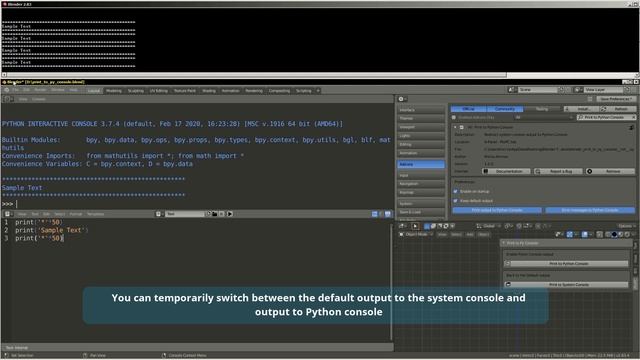Select the System preferences section

(x=421, y=204)
